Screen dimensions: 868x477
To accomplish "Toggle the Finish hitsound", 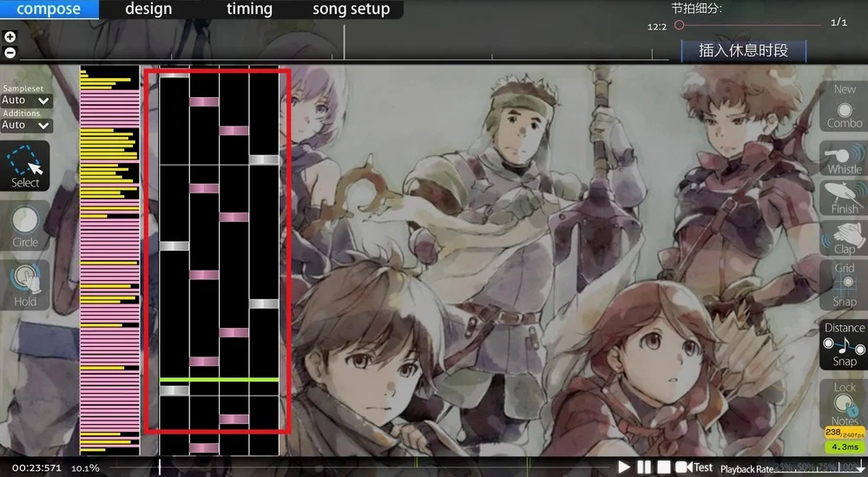I will coord(845,198).
